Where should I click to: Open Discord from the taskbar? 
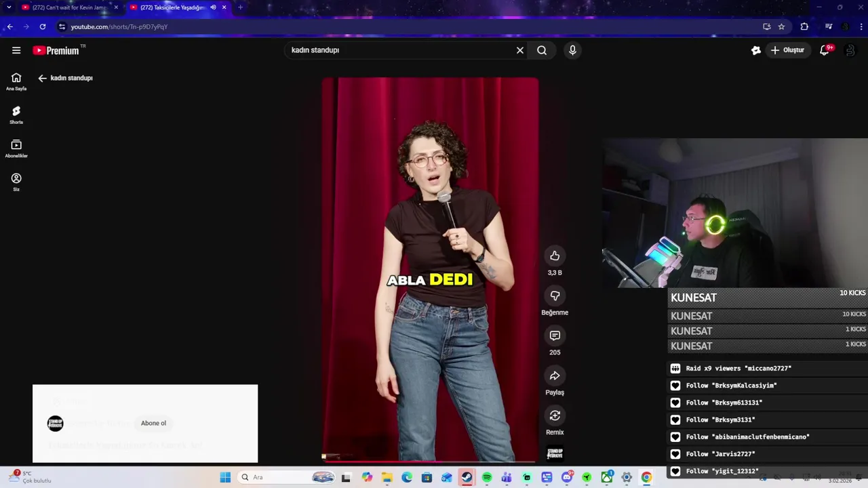[x=567, y=477]
